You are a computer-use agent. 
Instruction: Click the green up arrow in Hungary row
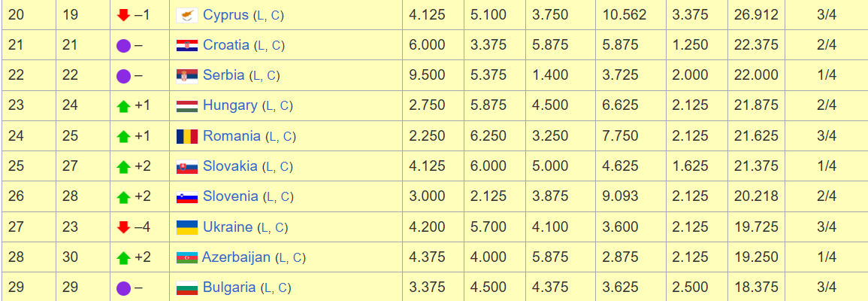(x=123, y=105)
